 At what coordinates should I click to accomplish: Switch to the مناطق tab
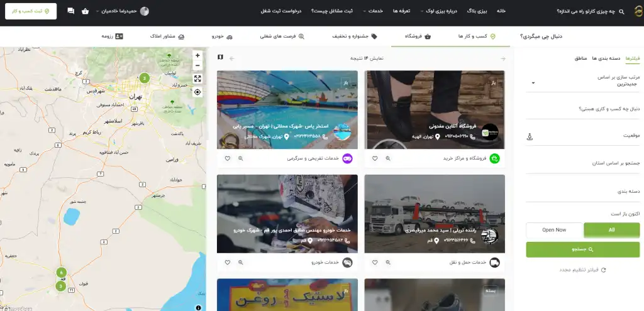pos(580,58)
